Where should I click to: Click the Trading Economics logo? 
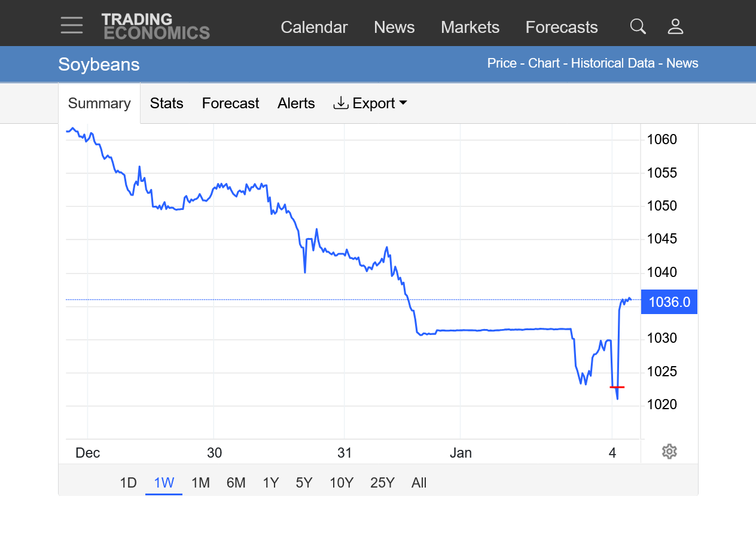click(156, 26)
